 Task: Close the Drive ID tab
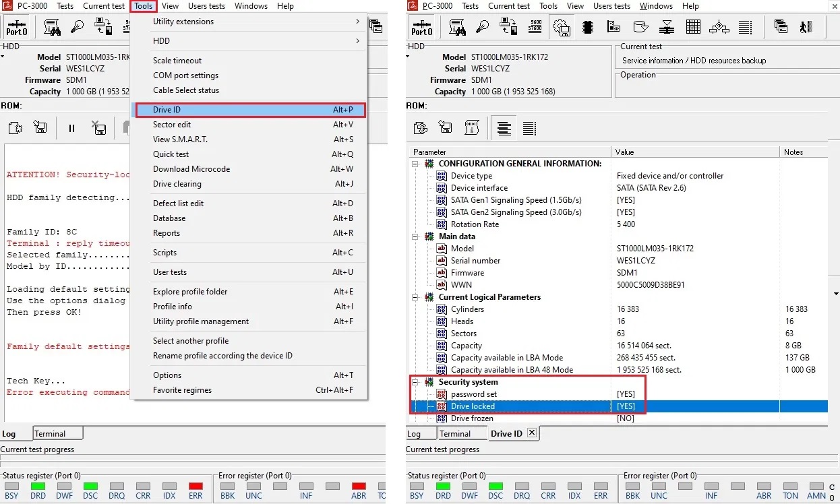533,433
